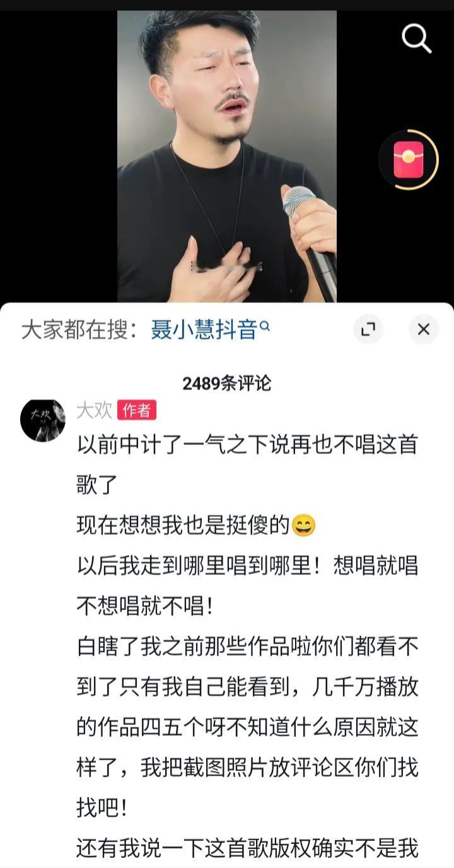Tap the red envelope reward icon

(408, 159)
